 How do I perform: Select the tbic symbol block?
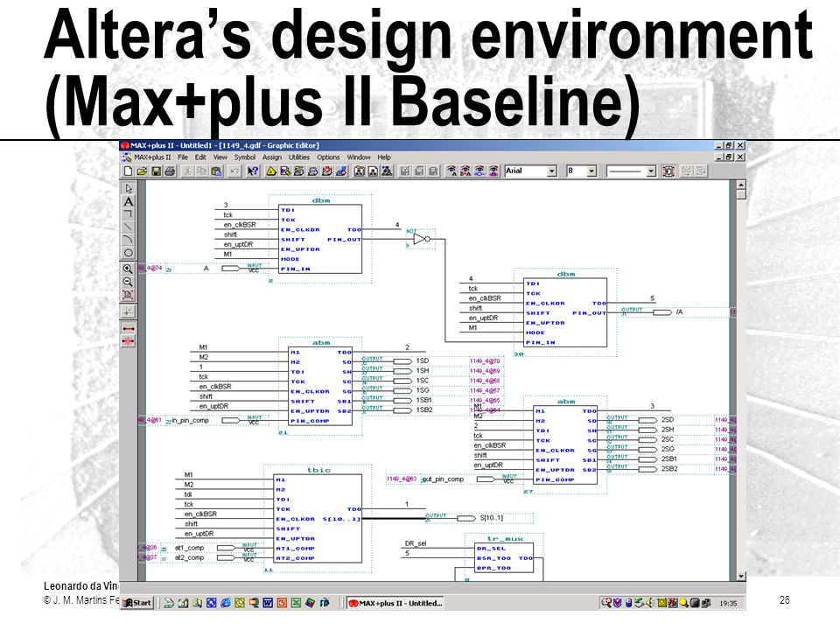tap(318, 519)
